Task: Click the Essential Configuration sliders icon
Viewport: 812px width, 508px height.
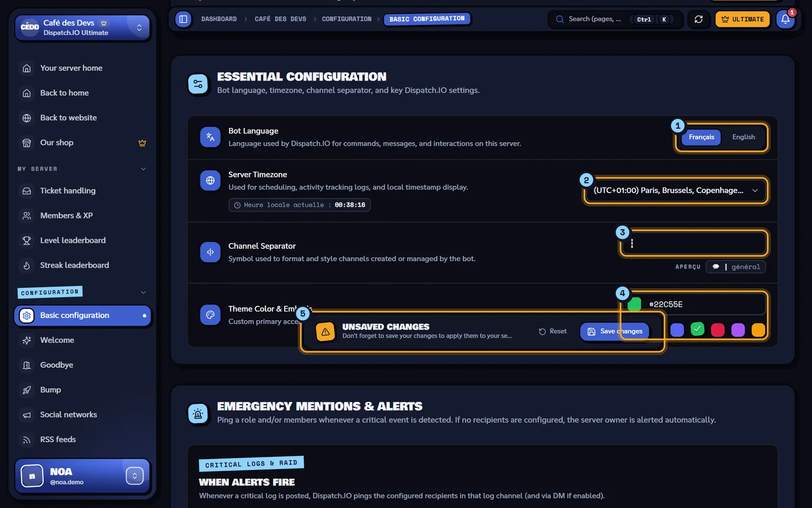Action: pyautogui.click(x=198, y=84)
